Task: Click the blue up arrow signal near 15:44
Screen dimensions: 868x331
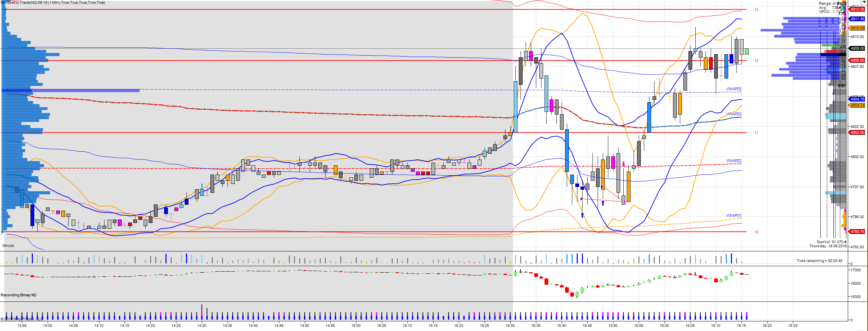Action: coord(582,215)
